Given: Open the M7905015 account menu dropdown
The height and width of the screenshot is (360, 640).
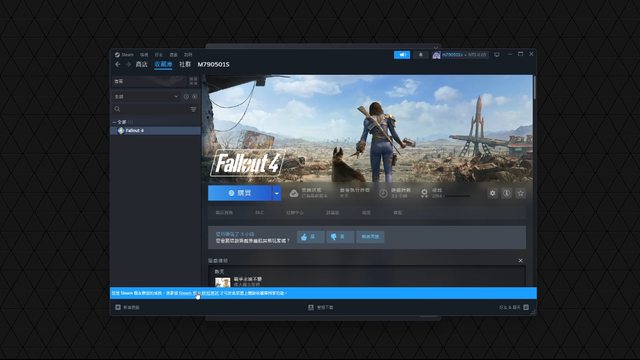Looking at the screenshot, I should tap(460, 55).
